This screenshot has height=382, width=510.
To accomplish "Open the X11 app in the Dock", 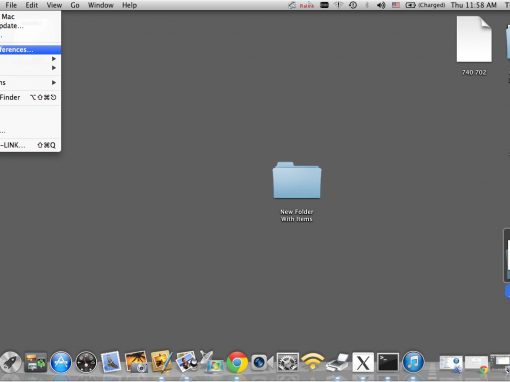I will tap(363, 362).
